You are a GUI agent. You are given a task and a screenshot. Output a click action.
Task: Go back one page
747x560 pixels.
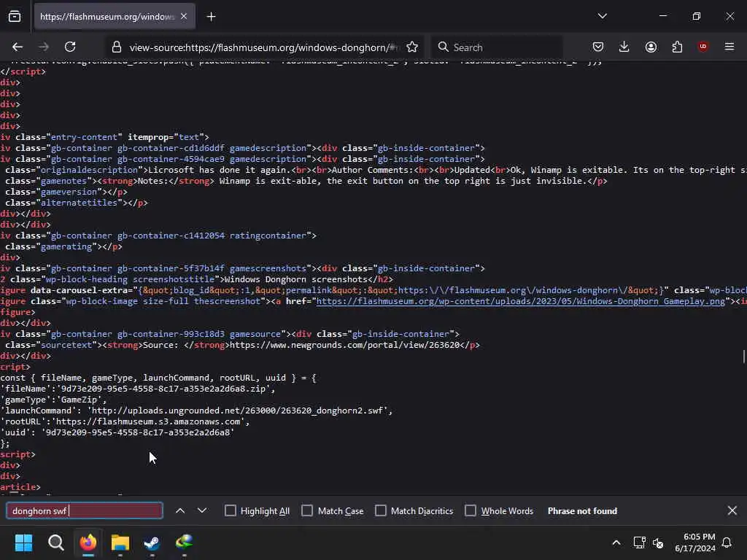click(18, 47)
